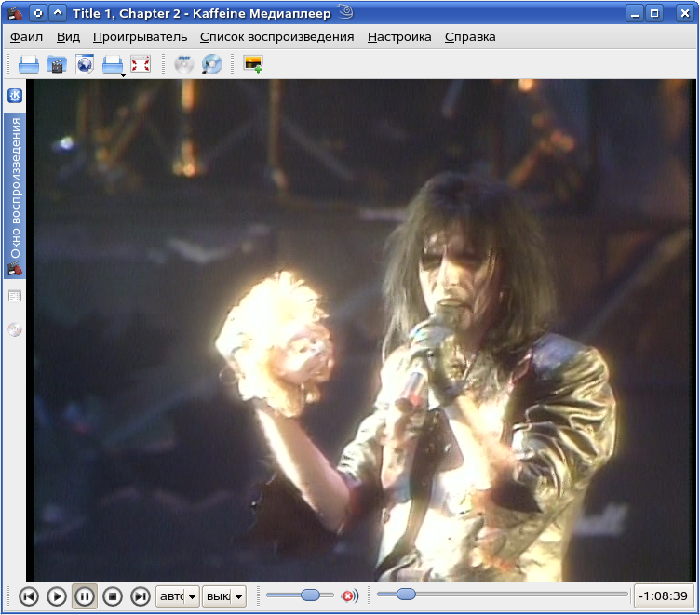
Task: Click the playback position seek slider
Action: [x=503, y=594]
